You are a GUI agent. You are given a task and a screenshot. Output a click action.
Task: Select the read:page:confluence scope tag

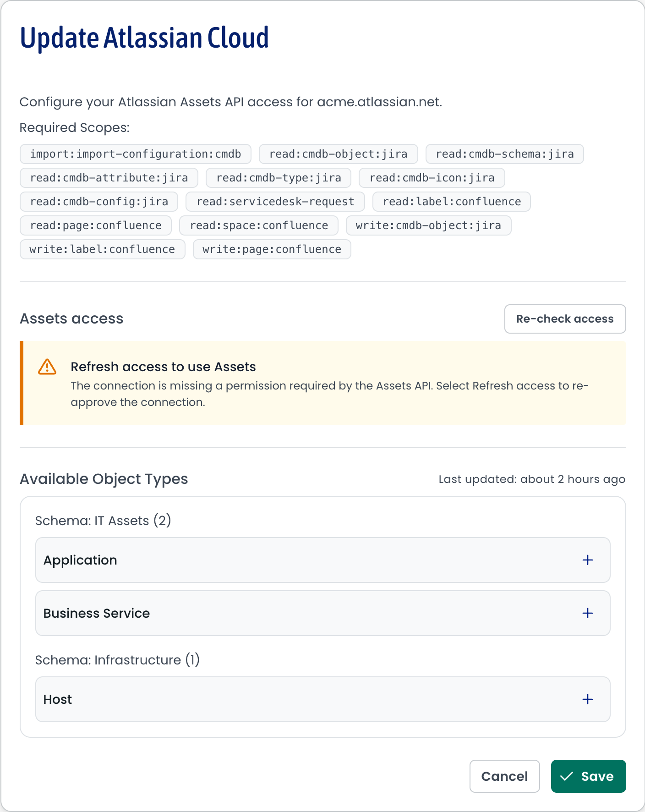[96, 225]
